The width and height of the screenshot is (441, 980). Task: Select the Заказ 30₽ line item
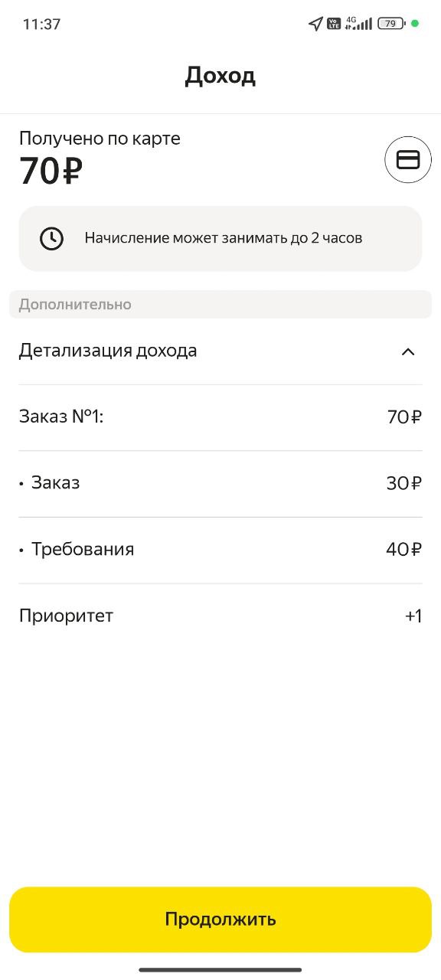(x=220, y=483)
